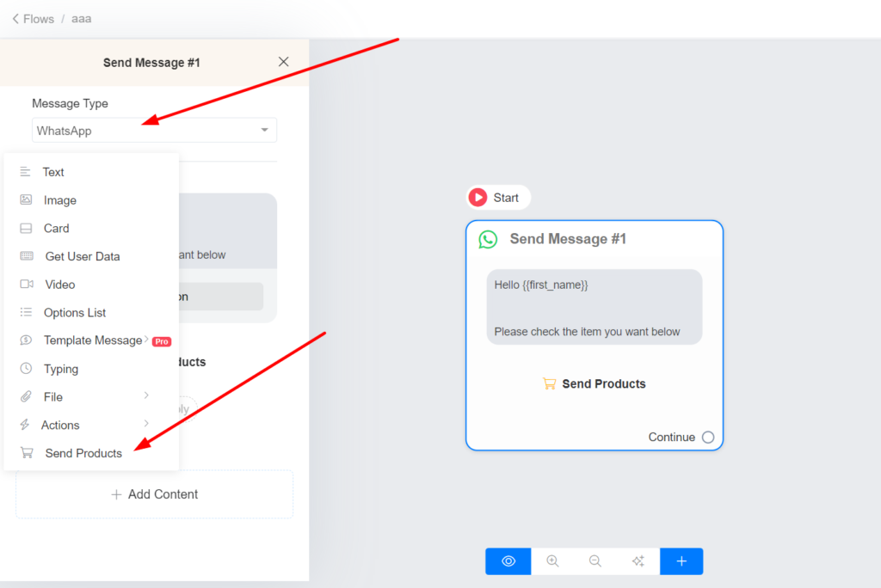Click the Actions lightning bolt icon
The image size is (881, 588).
[25, 425]
